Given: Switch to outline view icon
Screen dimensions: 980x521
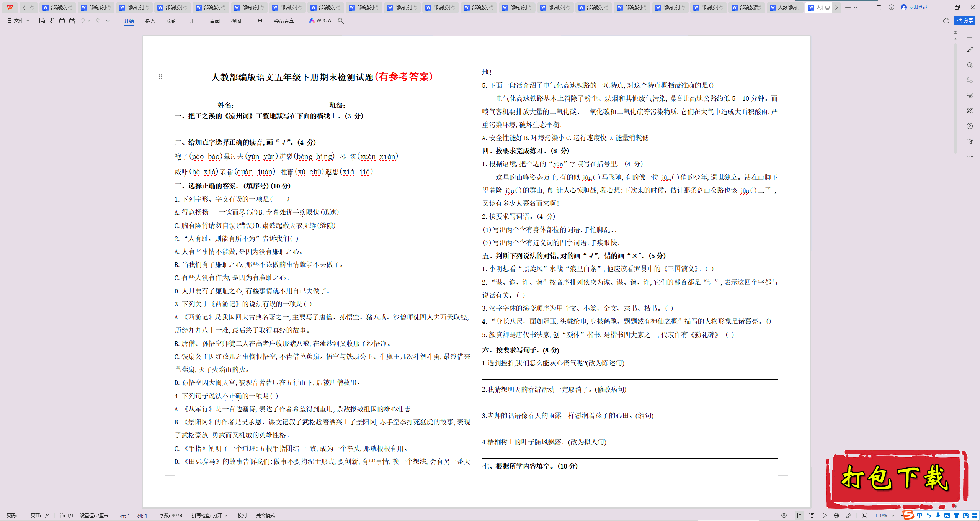Looking at the screenshot, I should pos(812,516).
